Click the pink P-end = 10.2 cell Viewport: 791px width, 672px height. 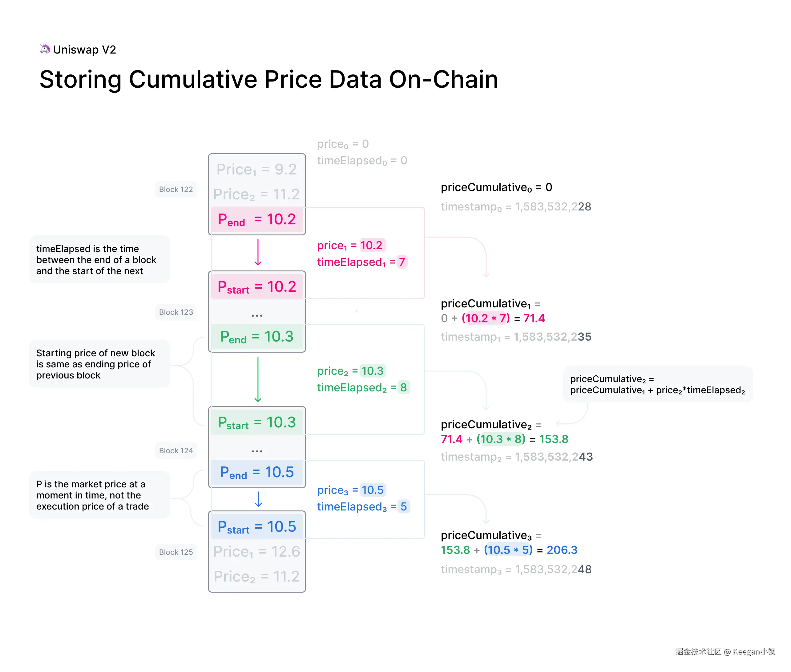257,219
